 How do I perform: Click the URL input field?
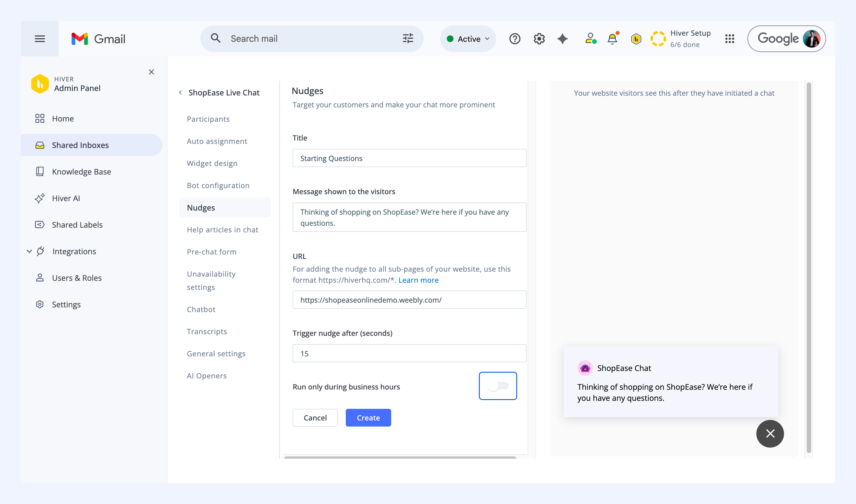tap(409, 300)
